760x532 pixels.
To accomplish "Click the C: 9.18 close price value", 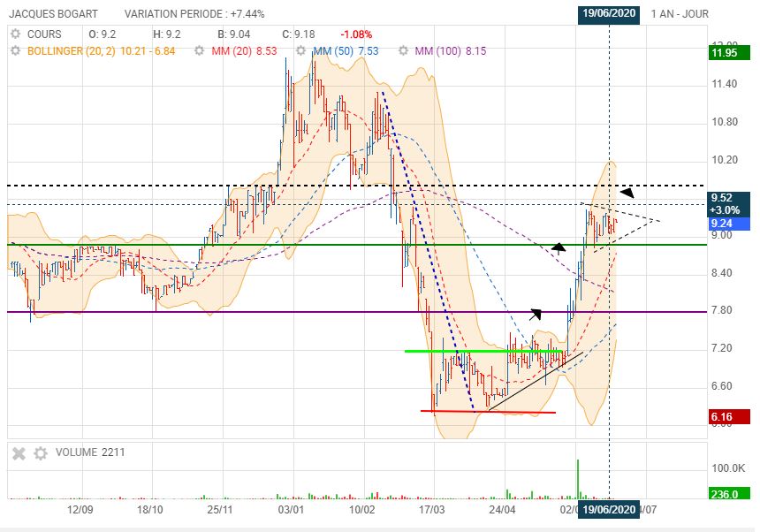I will (299, 34).
